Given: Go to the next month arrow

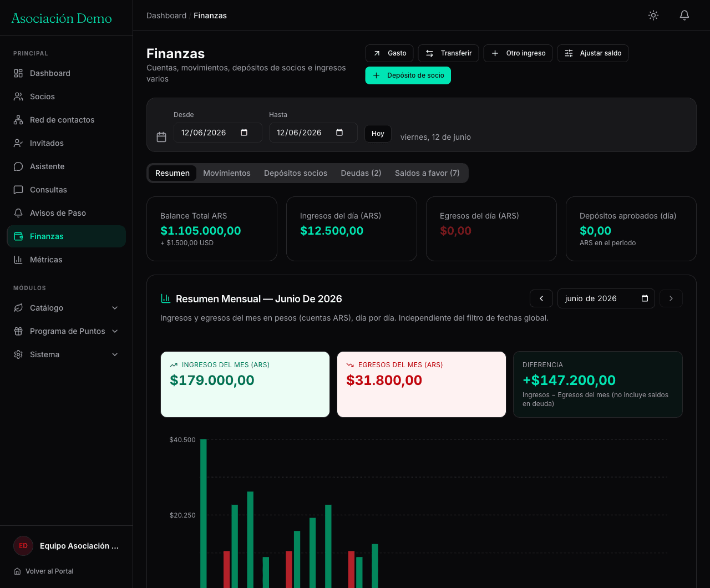Looking at the screenshot, I should coord(671,298).
